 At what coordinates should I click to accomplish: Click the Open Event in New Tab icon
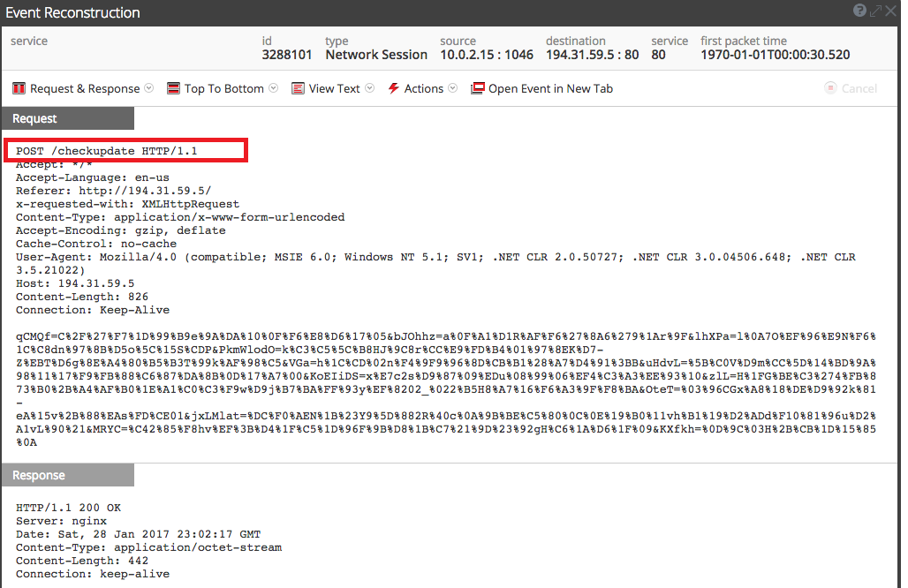(x=477, y=88)
